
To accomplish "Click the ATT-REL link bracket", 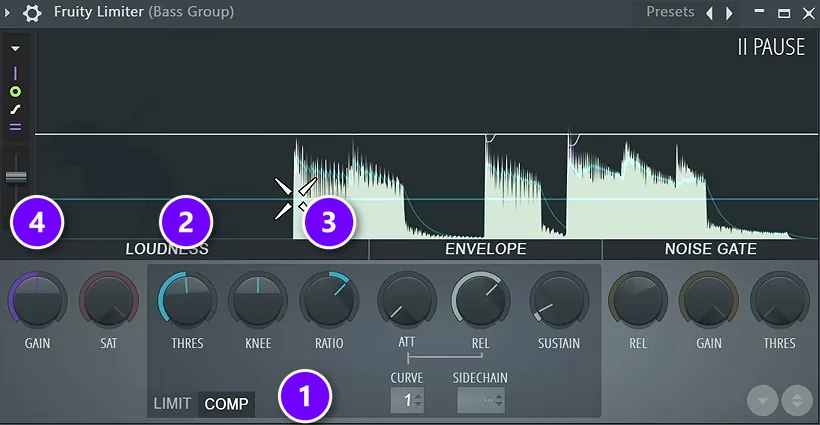I will pyautogui.click(x=445, y=358).
